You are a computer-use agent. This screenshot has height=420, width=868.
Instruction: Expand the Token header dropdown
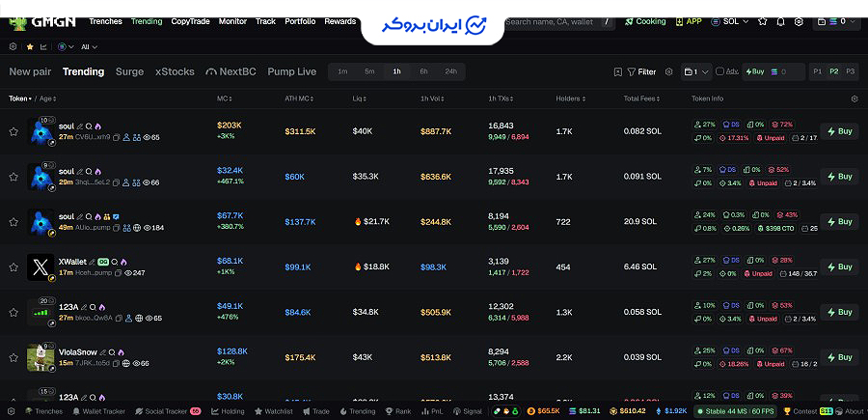20,98
